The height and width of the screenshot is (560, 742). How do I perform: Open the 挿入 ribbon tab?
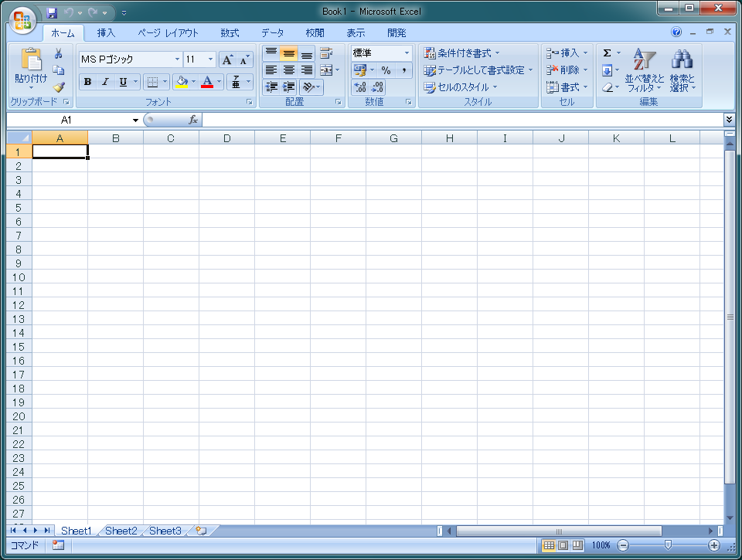tap(106, 33)
